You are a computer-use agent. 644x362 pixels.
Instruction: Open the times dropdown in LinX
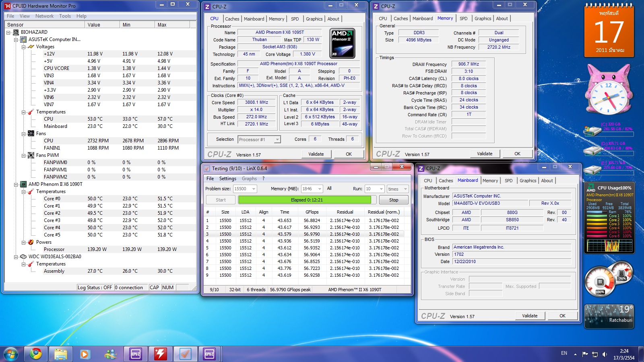[x=405, y=189]
